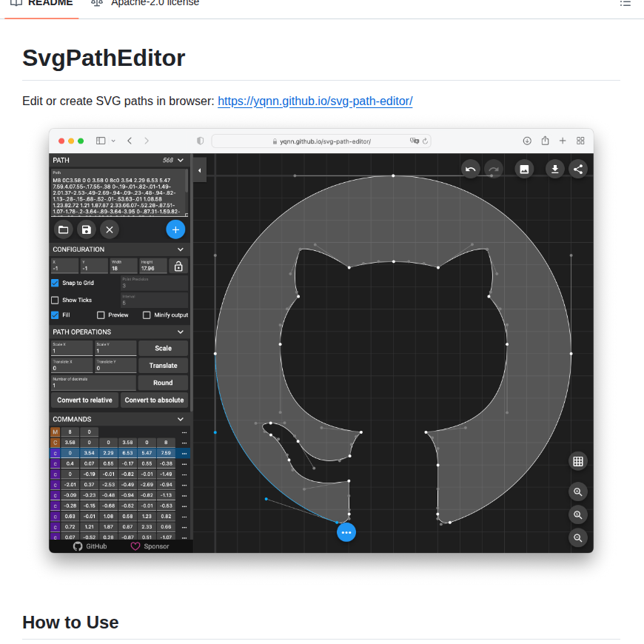Save the current path
The height and width of the screenshot is (644, 644).
pyautogui.click(x=86, y=229)
